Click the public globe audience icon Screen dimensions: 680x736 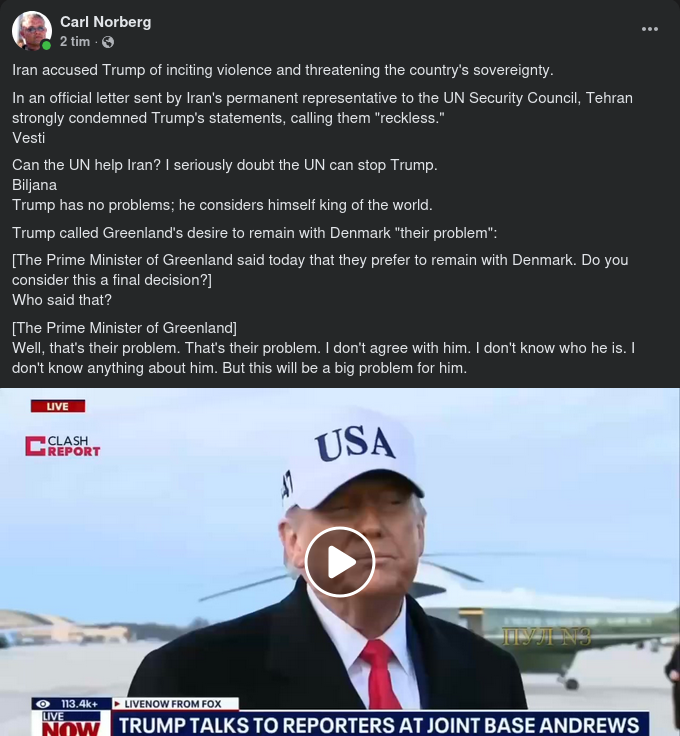108,42
